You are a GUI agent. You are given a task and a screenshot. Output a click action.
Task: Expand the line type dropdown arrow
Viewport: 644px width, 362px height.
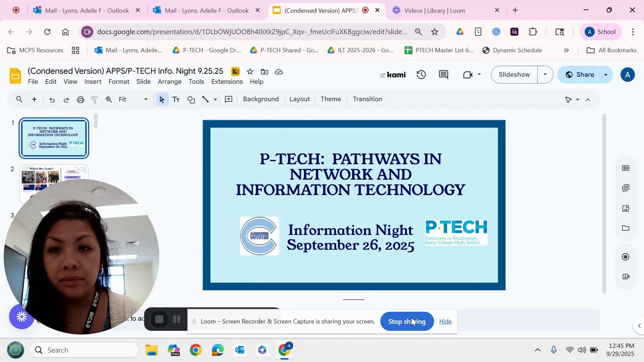215,100
